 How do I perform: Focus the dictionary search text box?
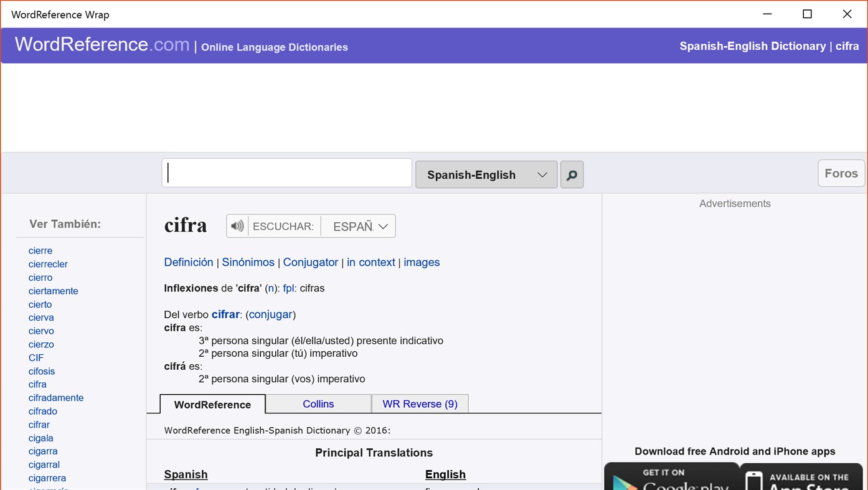pos(287,173)
